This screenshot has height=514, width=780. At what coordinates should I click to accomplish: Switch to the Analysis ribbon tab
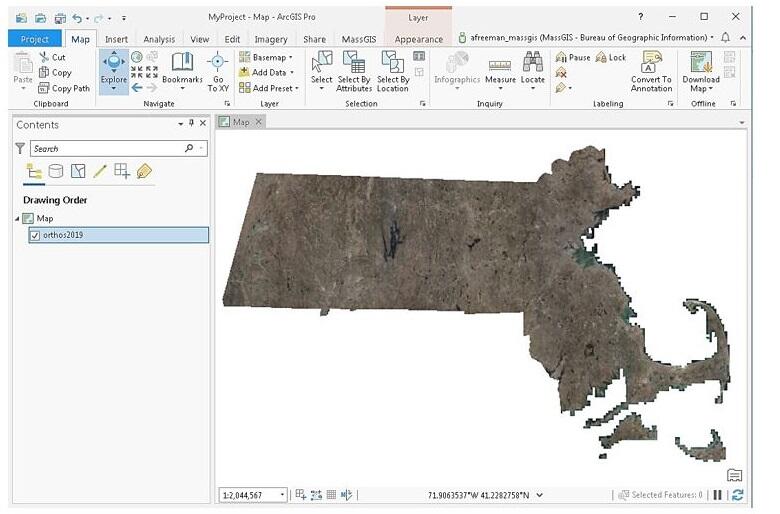tap(159, 39)
